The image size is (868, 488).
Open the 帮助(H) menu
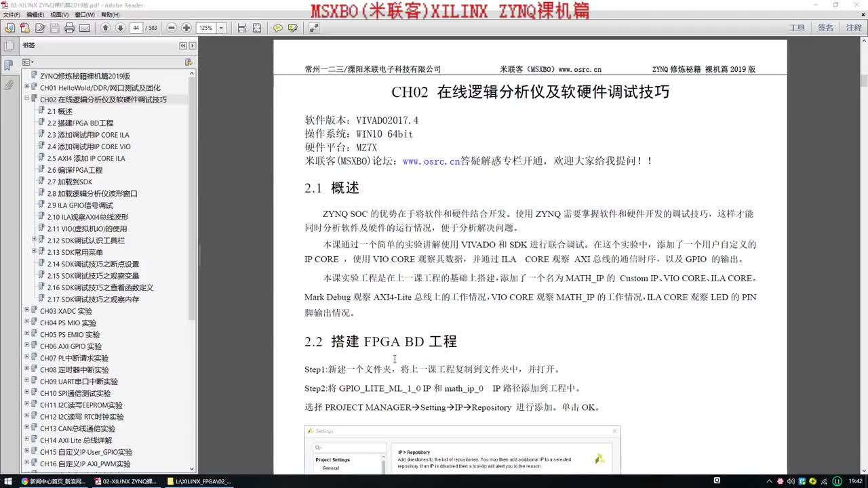click(x=111, y=14)
